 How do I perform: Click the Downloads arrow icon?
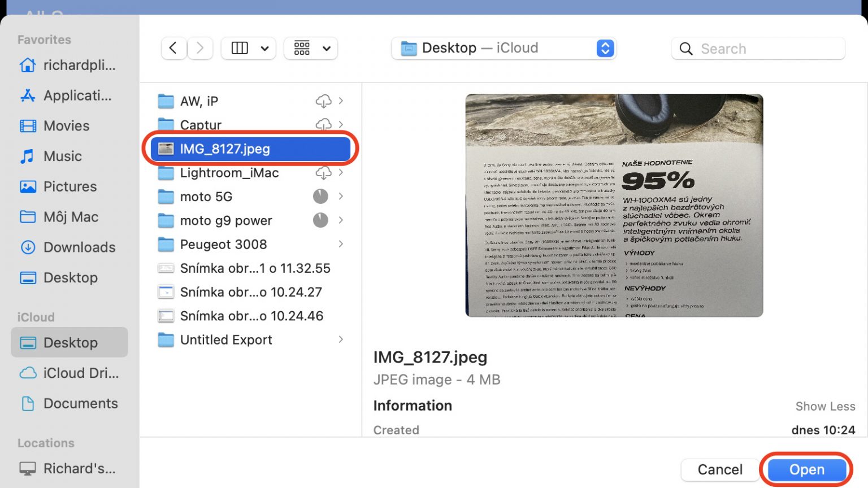click(x=28, y=247)
